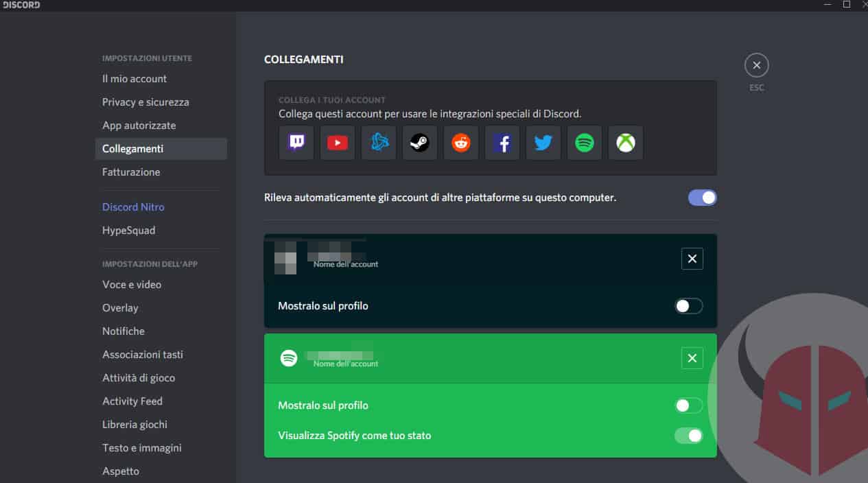Open Activity Feed settings
Viewport: 868px width, 483px height.
tap(161, 401)
